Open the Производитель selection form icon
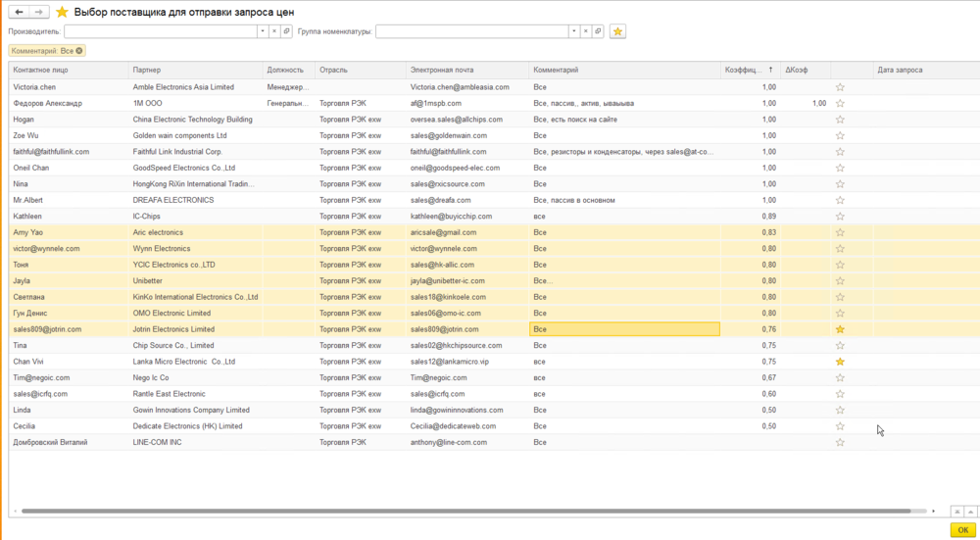Screen dimensions: 980x540 (x=286, y=31)
